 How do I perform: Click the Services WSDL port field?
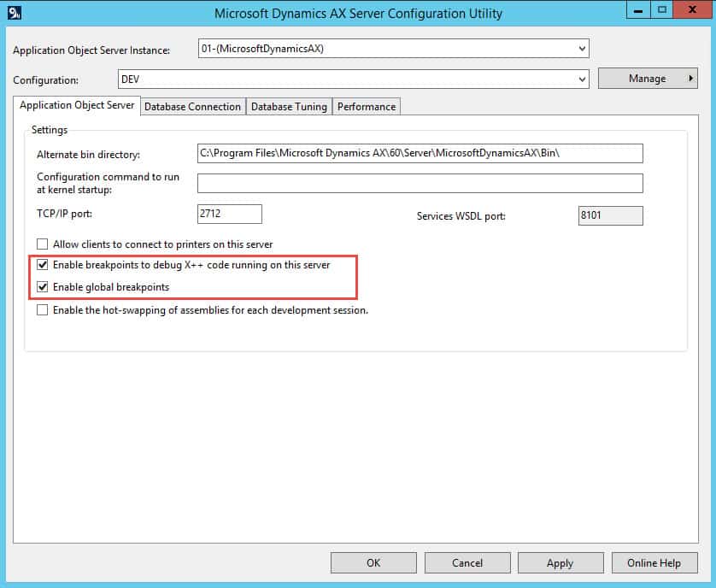click(x=611, y=215)
